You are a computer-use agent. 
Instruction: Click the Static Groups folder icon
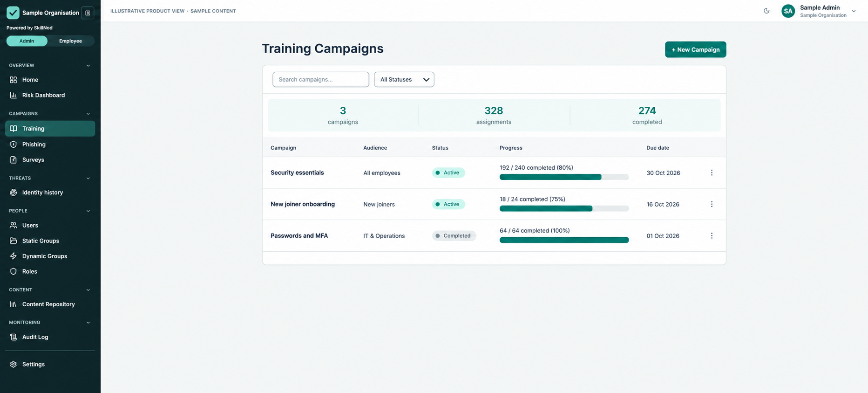coord(14,241)
